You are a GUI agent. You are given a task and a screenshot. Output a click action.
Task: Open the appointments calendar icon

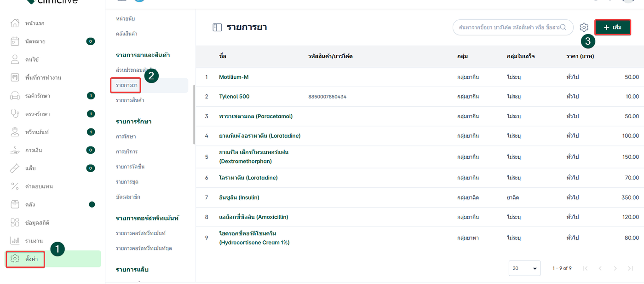click(15, 41)
